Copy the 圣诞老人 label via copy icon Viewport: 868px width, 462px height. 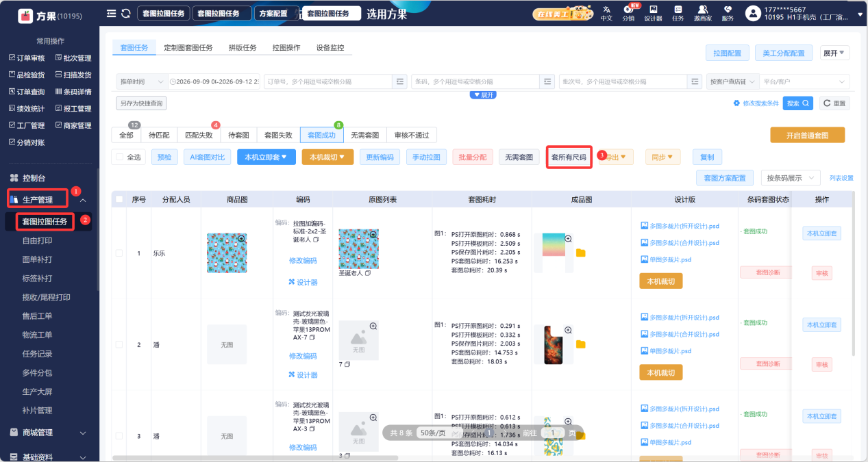[x=368, y=273]
